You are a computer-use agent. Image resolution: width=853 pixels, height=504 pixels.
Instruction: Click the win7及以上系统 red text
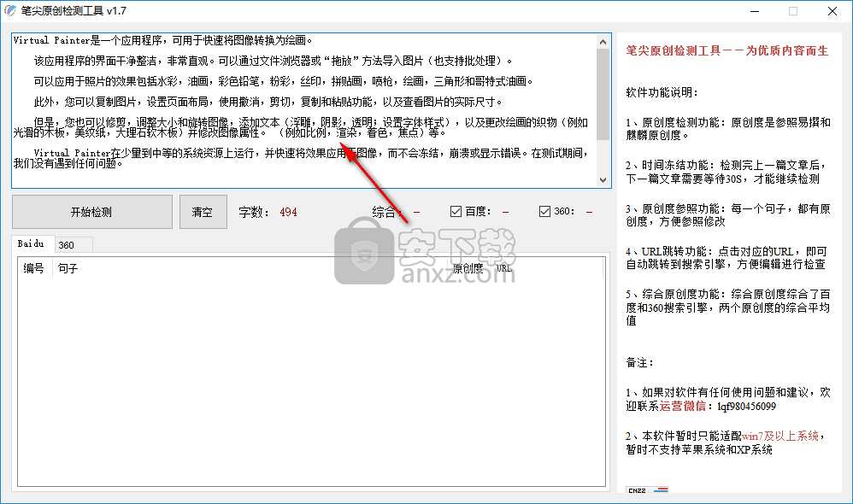(x=780, y=436)
